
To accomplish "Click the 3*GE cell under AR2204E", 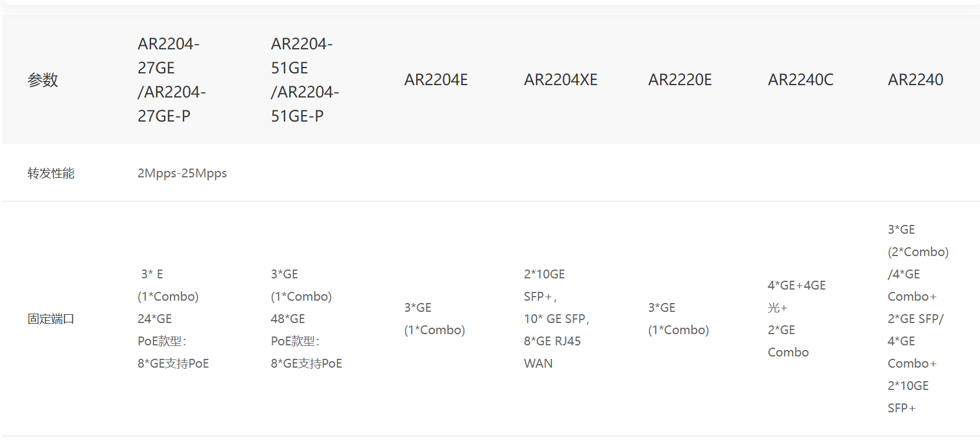I will pos(434,319).
